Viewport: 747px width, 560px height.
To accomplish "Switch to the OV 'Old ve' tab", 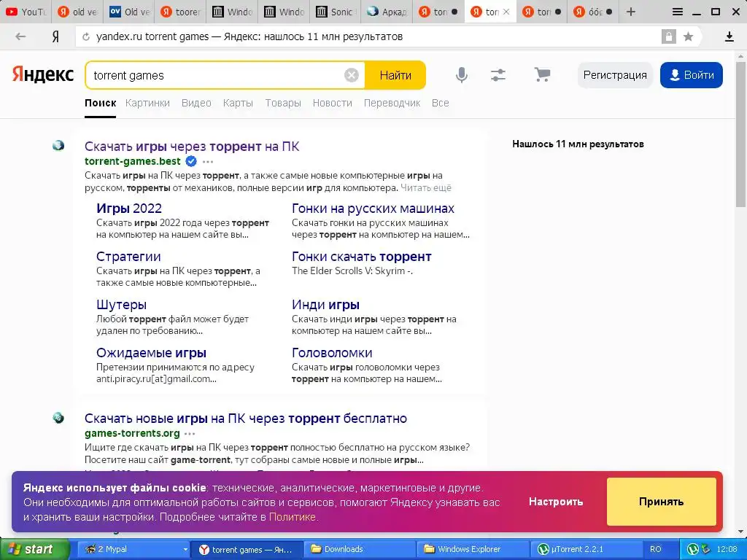I will point(129,12).
